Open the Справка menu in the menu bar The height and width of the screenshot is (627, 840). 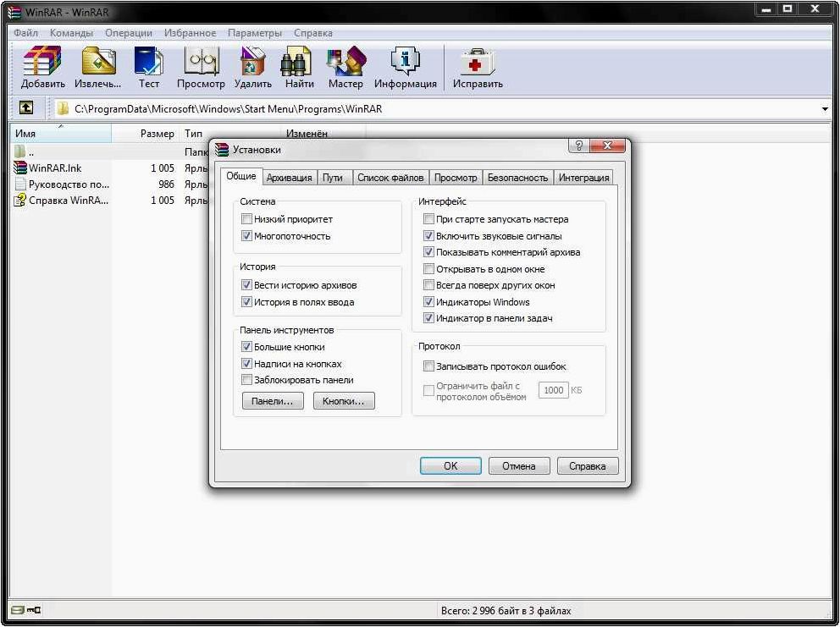coord(312,33)
